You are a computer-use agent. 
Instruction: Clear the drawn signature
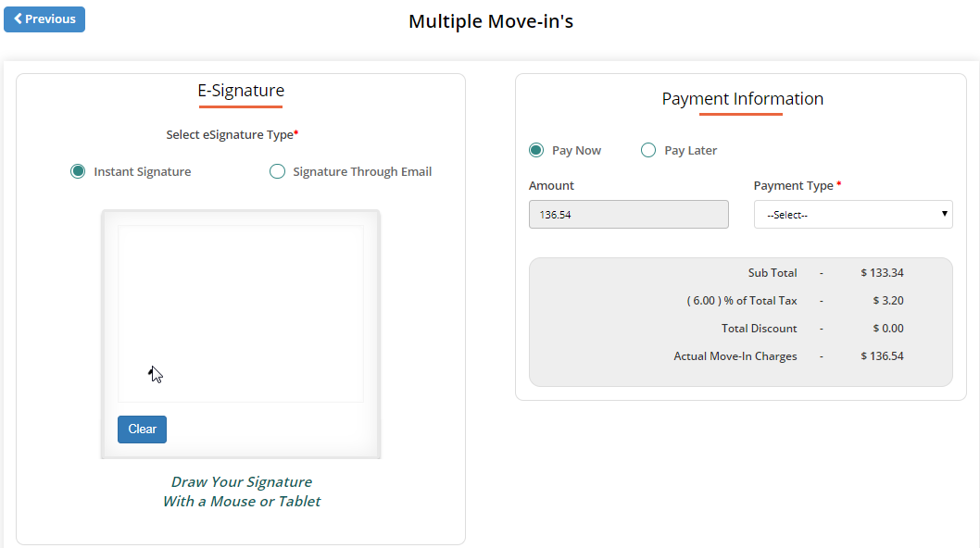[142, 430]
